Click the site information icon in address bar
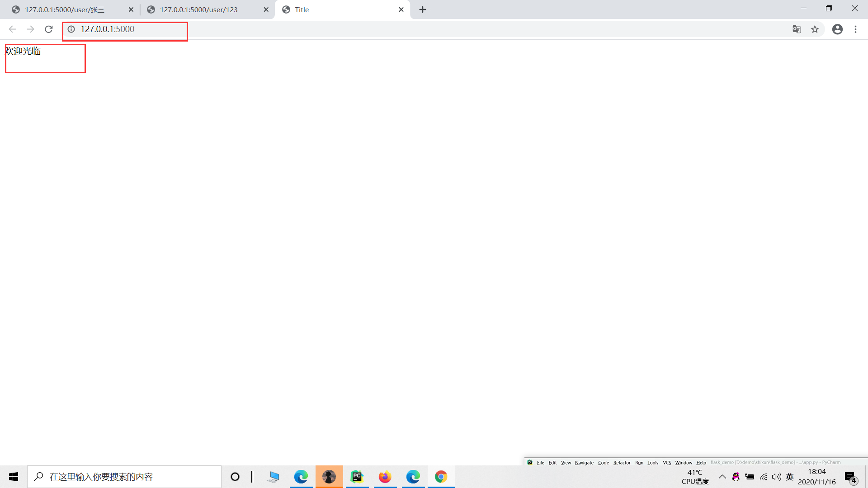The image size is (868, 488). [71, 29]
